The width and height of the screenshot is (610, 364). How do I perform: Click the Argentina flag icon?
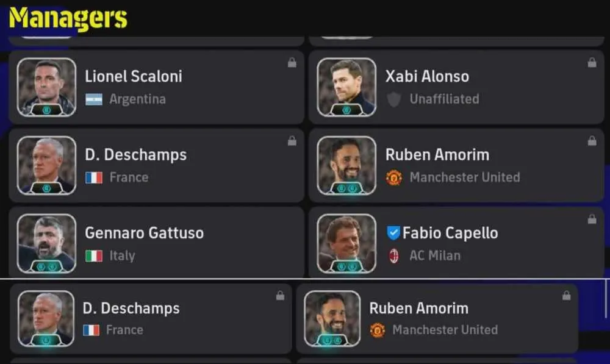coord(94,99)
